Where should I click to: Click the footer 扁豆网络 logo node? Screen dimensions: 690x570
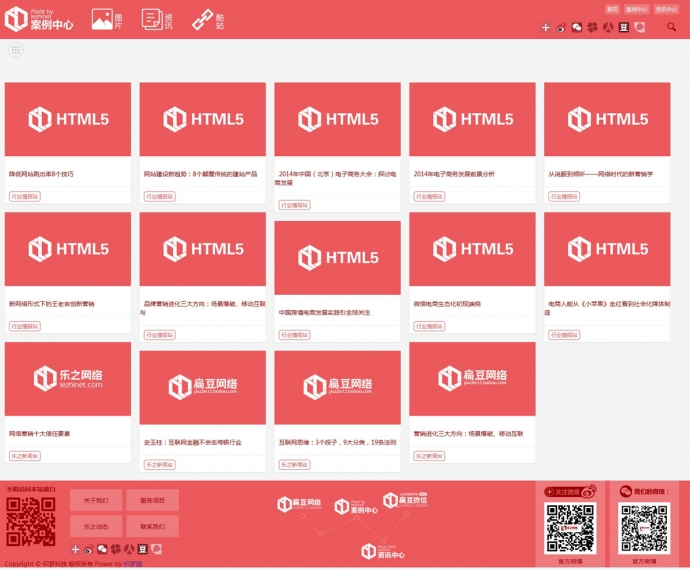point(299,504)
